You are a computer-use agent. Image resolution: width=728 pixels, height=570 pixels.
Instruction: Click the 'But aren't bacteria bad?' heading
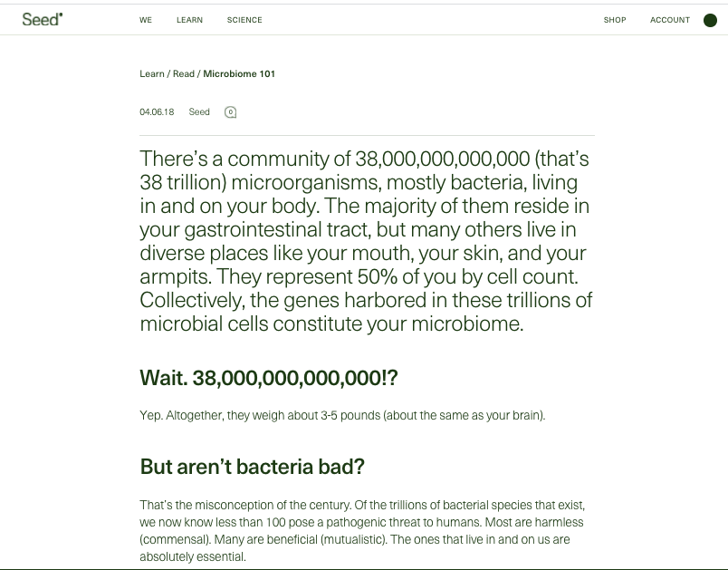click(x=252, y=467)
